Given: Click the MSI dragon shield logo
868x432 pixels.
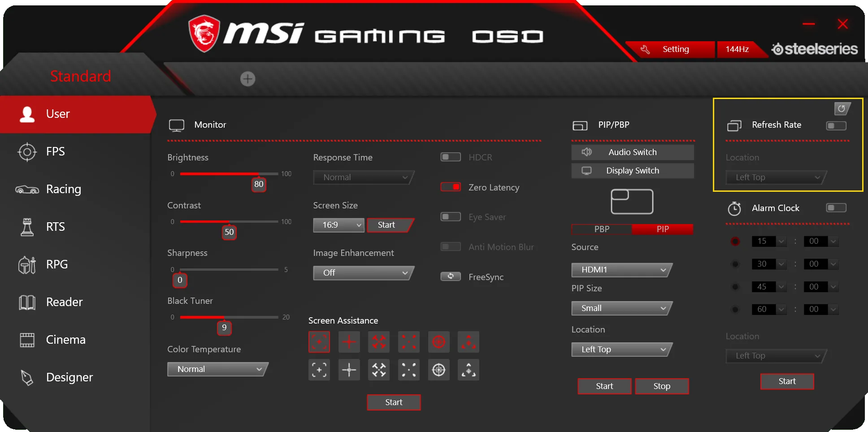Looking at the screenshot, I should pyautogui.click(x=204, y=33).
